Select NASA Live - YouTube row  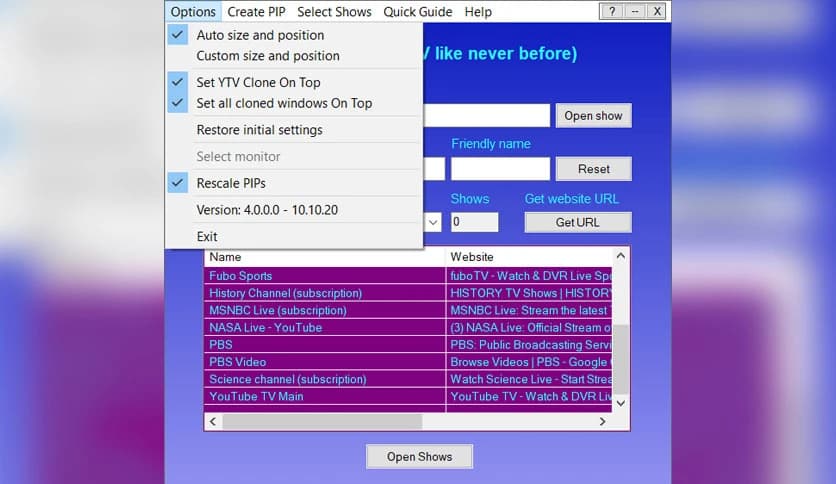[x=324, y=327]
